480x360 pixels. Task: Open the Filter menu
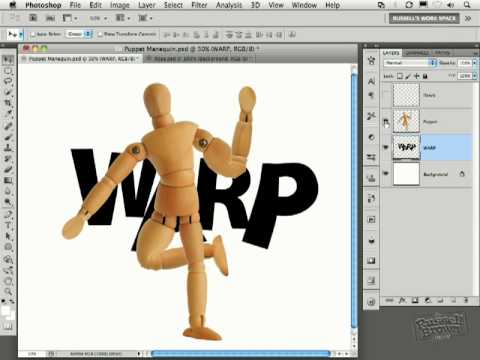(x=199, y=5)
